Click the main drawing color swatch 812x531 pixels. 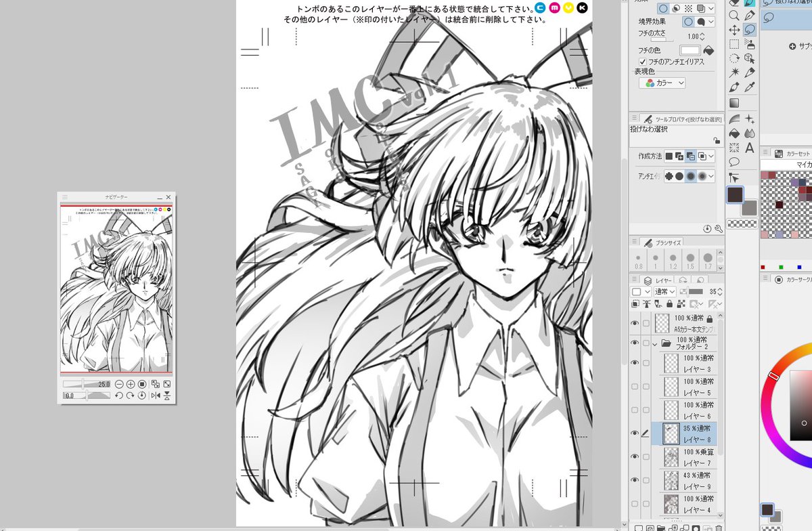click(735, 195)
